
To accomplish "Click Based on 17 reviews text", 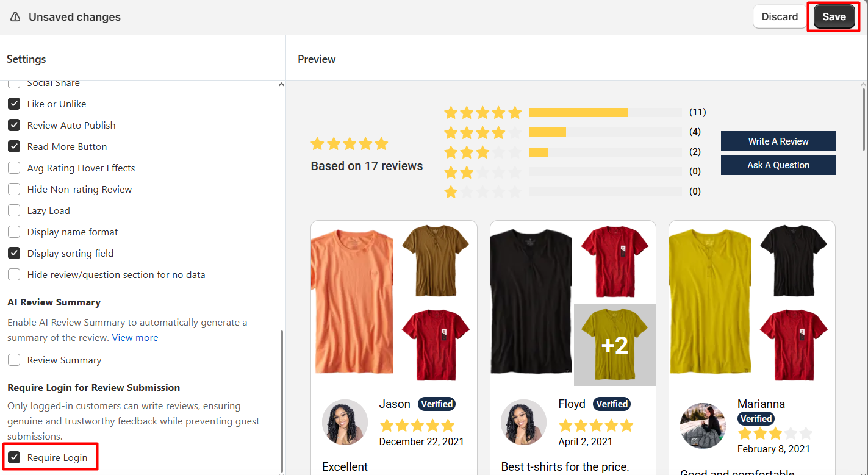I will pyautogui.click(x=367, y=166).
